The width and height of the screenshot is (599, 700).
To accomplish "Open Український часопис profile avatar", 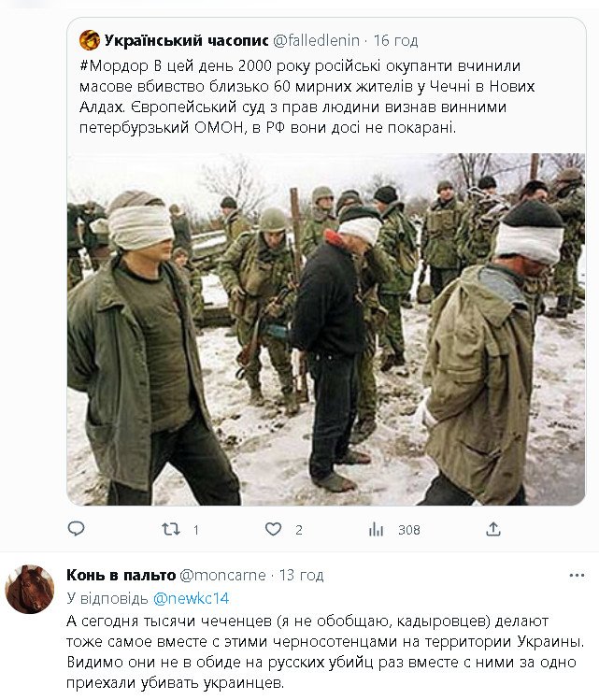I will tap(90, 40).
